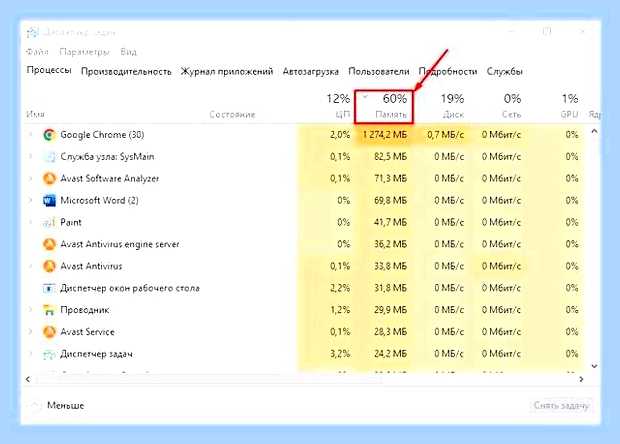The image size is (620, 444).
Task: Click the Снять задачу button
Action: coord(561,405)
